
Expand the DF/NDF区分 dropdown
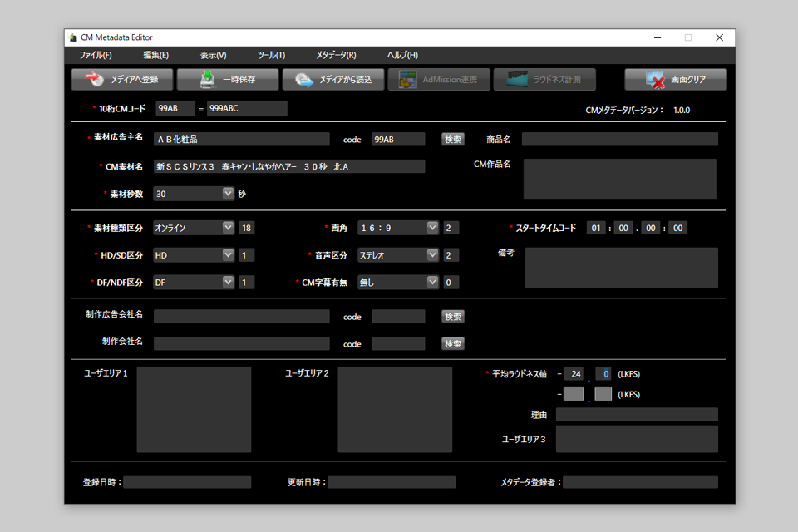(228, 282)
